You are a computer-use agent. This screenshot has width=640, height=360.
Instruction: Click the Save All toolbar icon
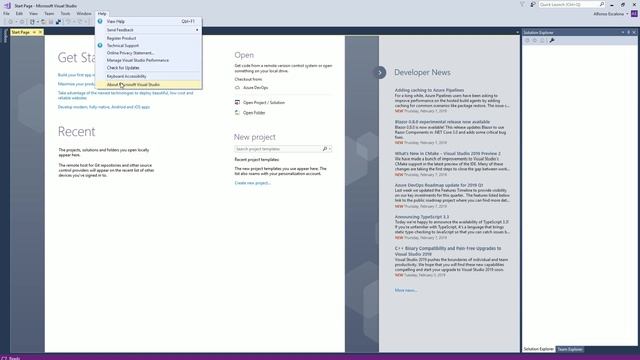tap(58, 22)
